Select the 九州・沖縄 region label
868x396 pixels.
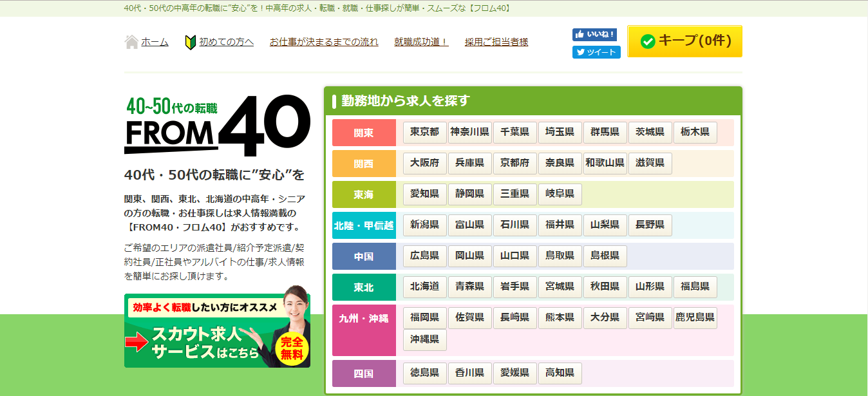click(x=364, y=330)
